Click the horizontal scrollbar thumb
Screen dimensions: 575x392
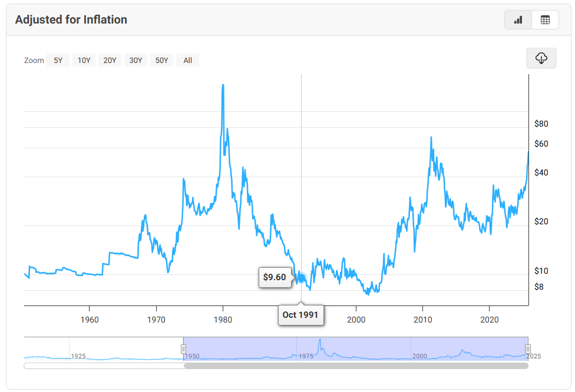tap(356, 366)
